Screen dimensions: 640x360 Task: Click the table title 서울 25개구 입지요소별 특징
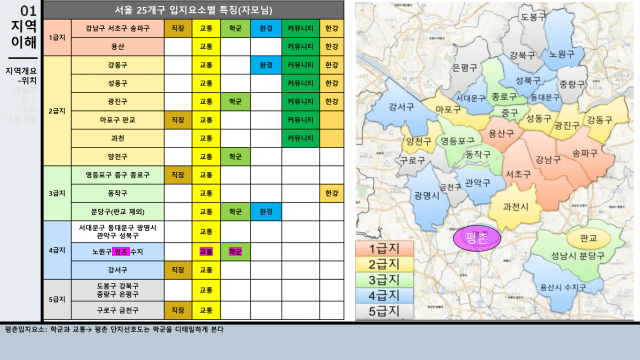point(193,10)
